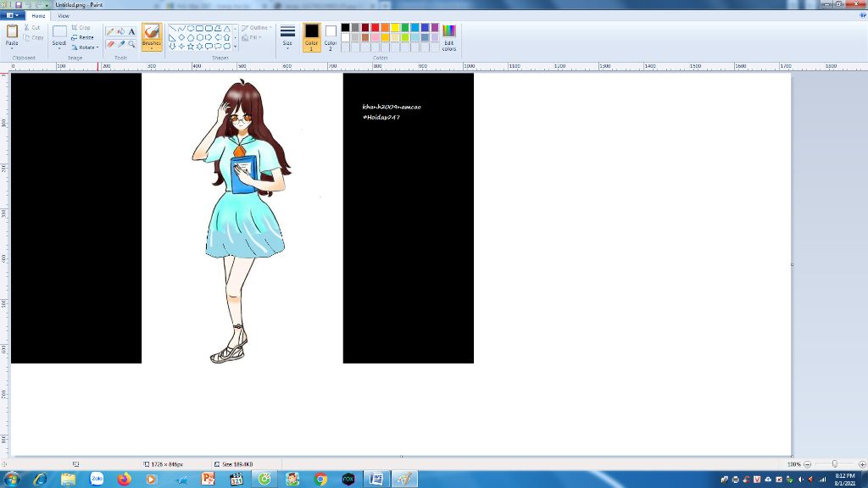Choose the Right arrow shape
868x488 pixels.
click(209, 37)
